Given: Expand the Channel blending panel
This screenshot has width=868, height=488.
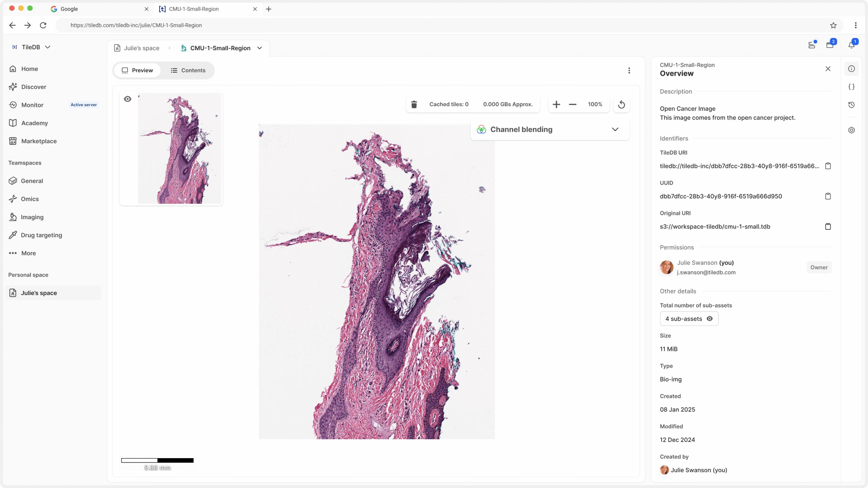Looking at the screenshot, I should 615,129.
